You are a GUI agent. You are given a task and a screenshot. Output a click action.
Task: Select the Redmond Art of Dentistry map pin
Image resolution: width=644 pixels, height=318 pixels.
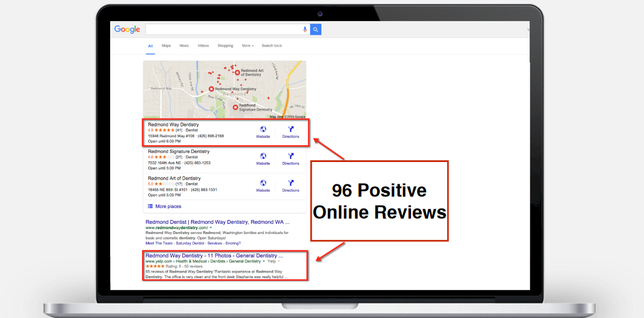tap(237, 73)
